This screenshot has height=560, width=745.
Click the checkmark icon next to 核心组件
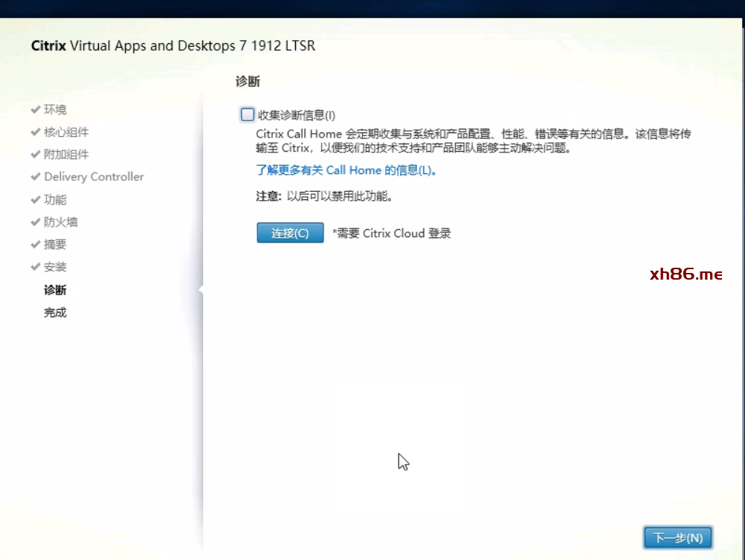pos(36,132)
